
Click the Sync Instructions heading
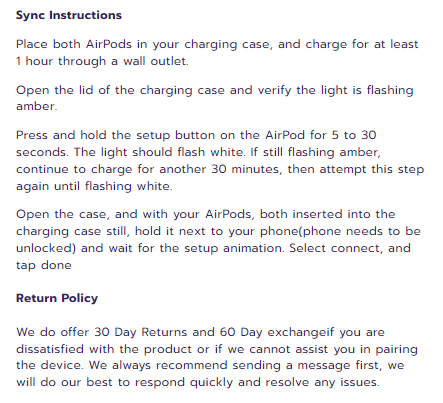[69, 15]
